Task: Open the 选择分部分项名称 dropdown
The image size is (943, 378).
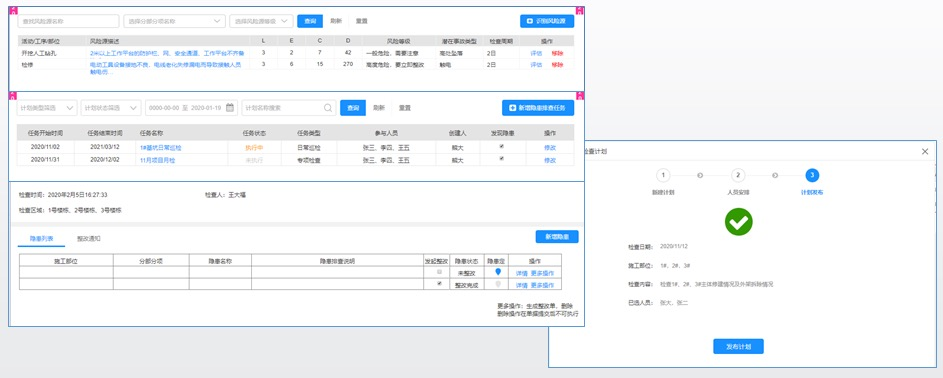Action: click(174, 21)
